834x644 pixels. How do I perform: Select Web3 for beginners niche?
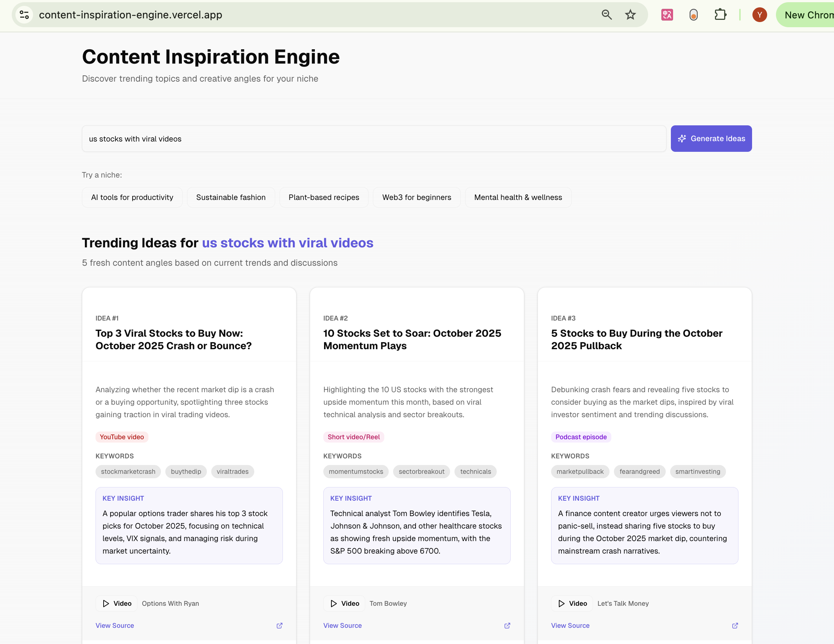pyautogui.click(x=417, y=197)
